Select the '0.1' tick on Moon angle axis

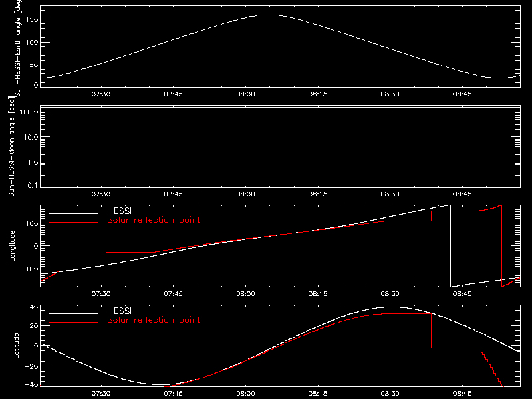click(x=33, y=186)
